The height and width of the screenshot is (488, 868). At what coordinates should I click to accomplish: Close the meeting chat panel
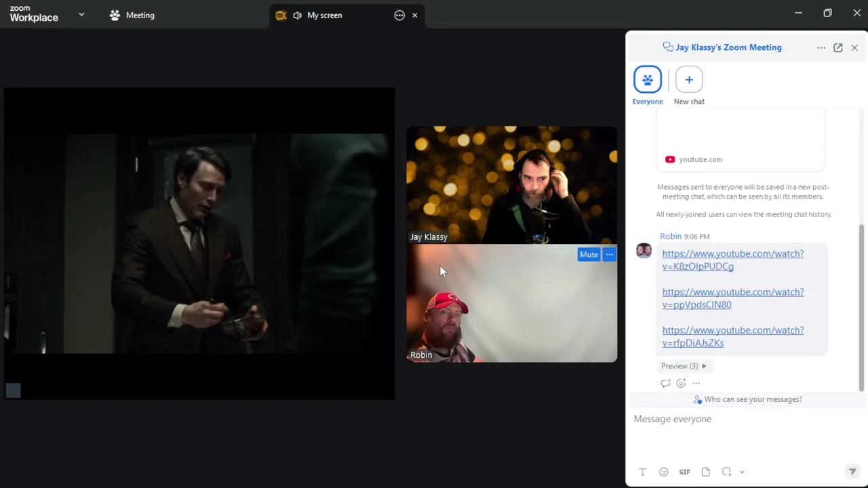854,47
